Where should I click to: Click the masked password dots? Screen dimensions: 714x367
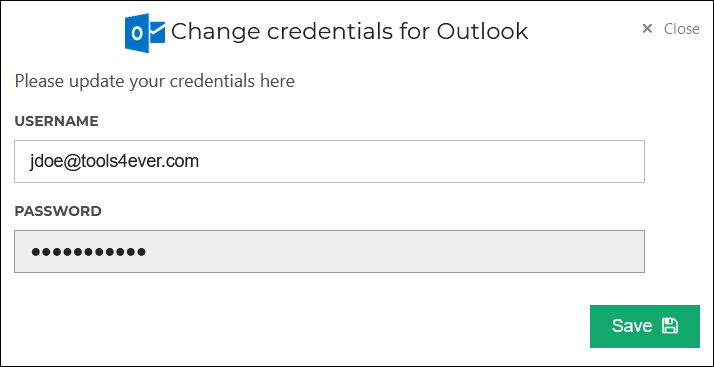[88, 251]
